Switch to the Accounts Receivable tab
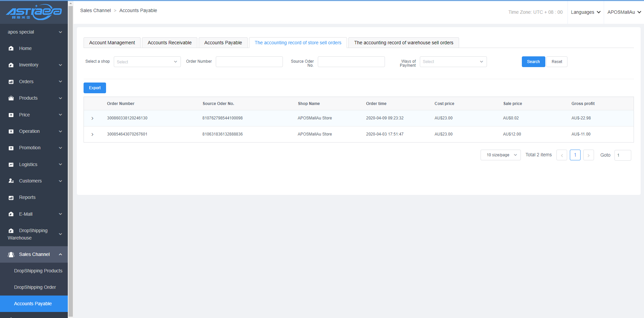 tap(169, 43)
